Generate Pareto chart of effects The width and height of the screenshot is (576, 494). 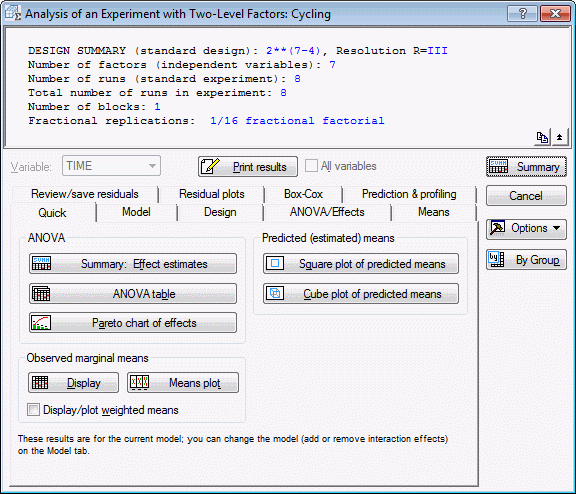point(133,323)
